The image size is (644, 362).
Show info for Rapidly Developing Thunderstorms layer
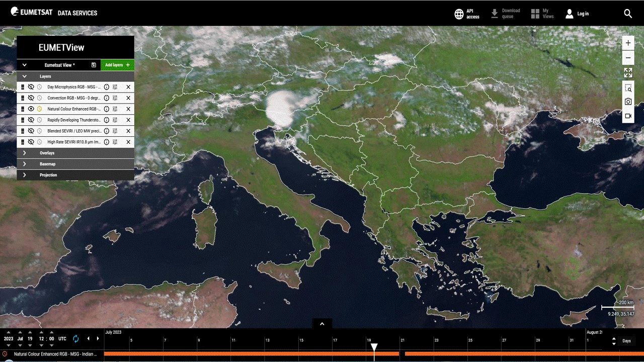click(x=107, y=120)
